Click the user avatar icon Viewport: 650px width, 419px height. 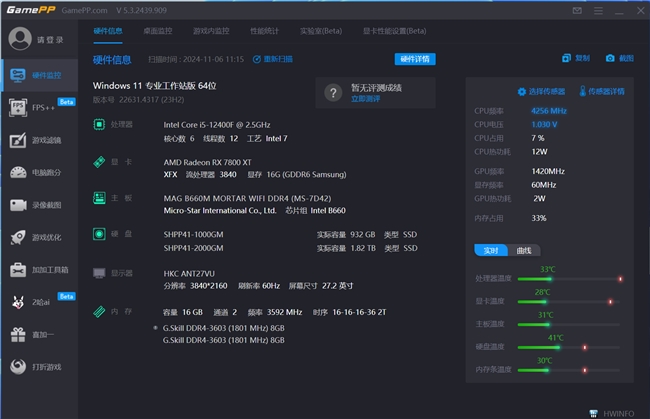20,39
